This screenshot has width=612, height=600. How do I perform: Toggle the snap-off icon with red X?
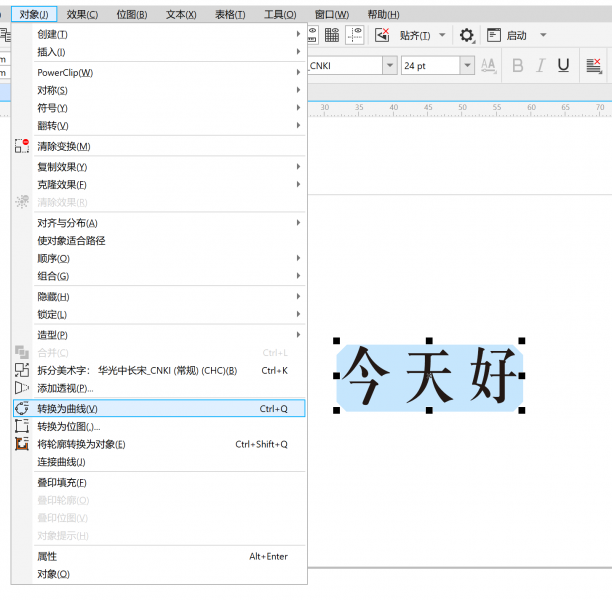[382, 35]
